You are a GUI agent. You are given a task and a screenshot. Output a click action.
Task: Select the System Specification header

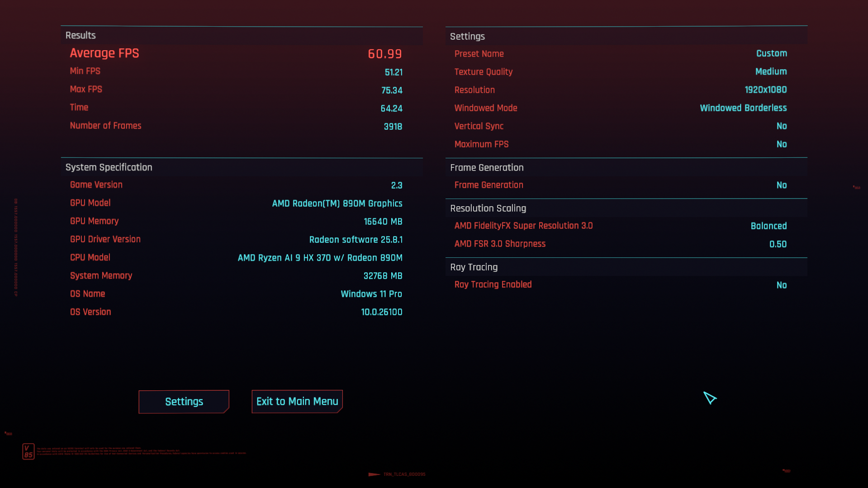(x=109, y=167)
